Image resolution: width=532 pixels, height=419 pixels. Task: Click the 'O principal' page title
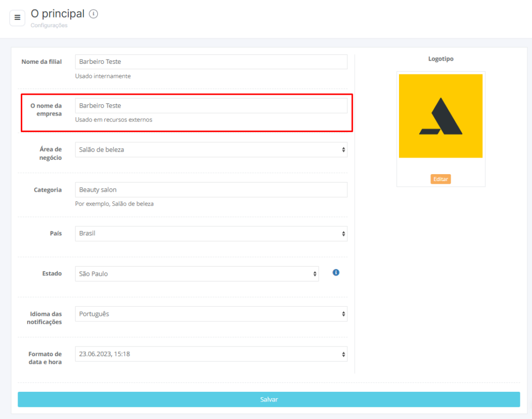click(x=57, y=14)
